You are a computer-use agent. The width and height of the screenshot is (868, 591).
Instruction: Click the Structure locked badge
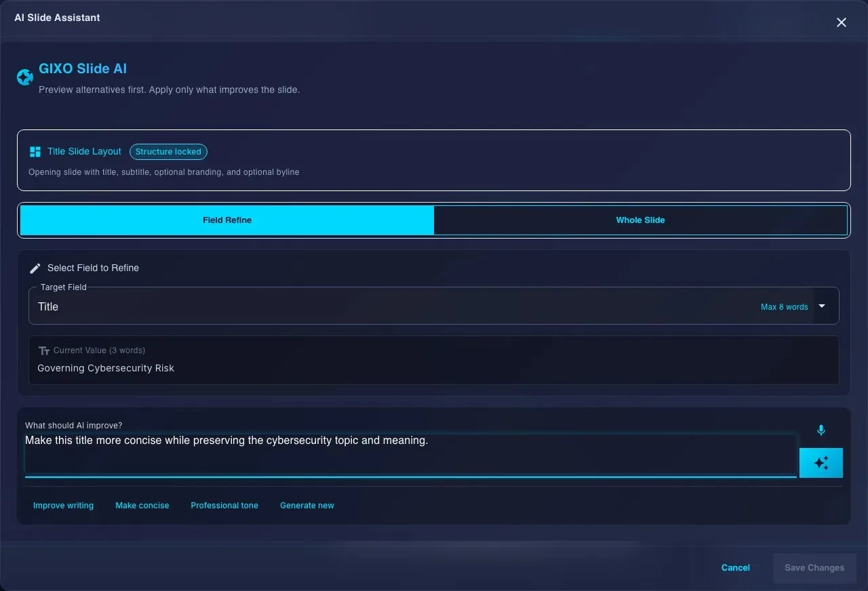coord(168,152)
